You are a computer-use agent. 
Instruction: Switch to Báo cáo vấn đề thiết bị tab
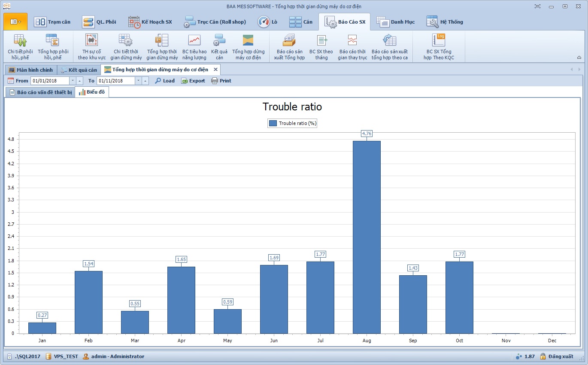40,92
